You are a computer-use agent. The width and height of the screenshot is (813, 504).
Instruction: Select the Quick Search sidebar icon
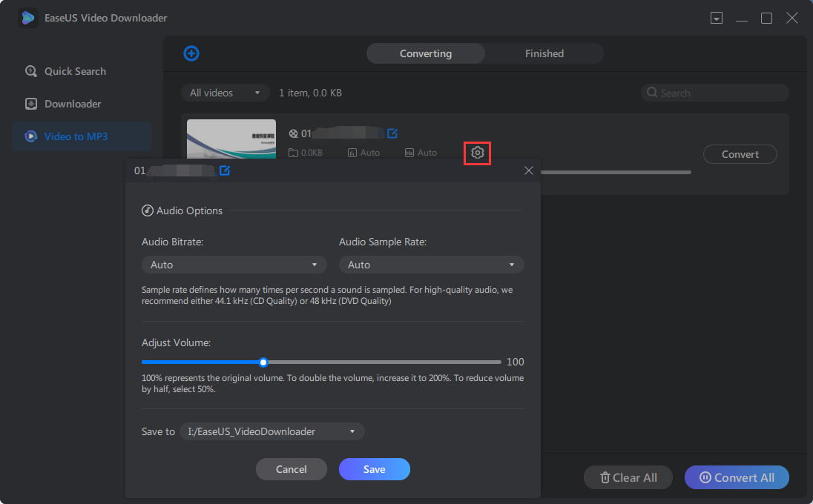31,71
